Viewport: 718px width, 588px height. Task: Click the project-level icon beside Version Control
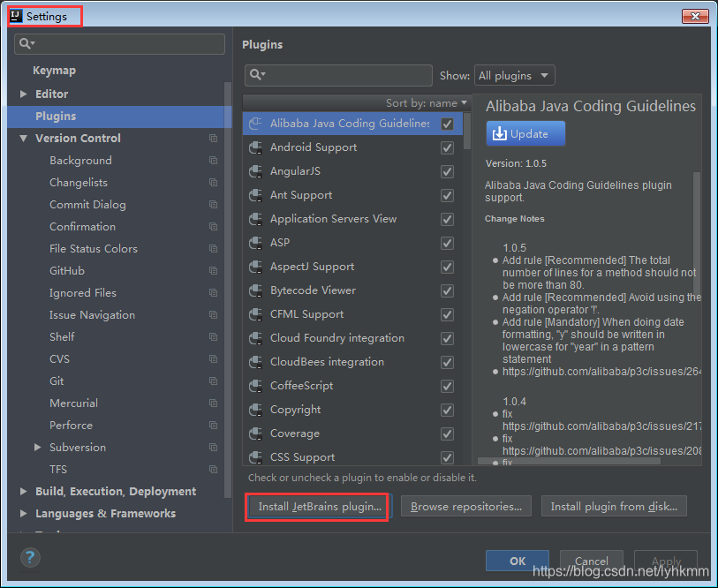tap(213, 139)
